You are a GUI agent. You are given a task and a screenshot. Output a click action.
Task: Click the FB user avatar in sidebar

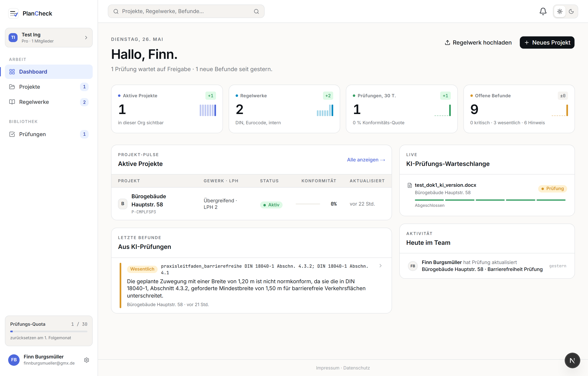click(x=14, y=360)
